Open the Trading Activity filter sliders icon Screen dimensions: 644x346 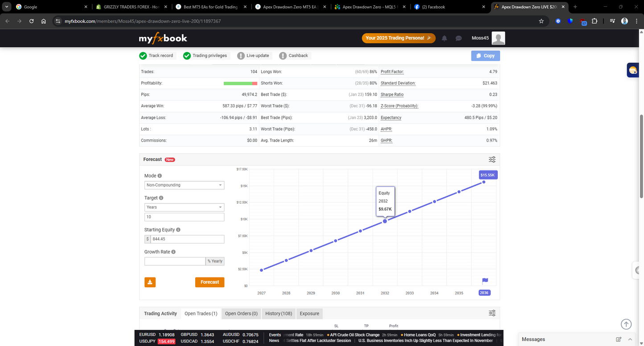coord(492,313)
